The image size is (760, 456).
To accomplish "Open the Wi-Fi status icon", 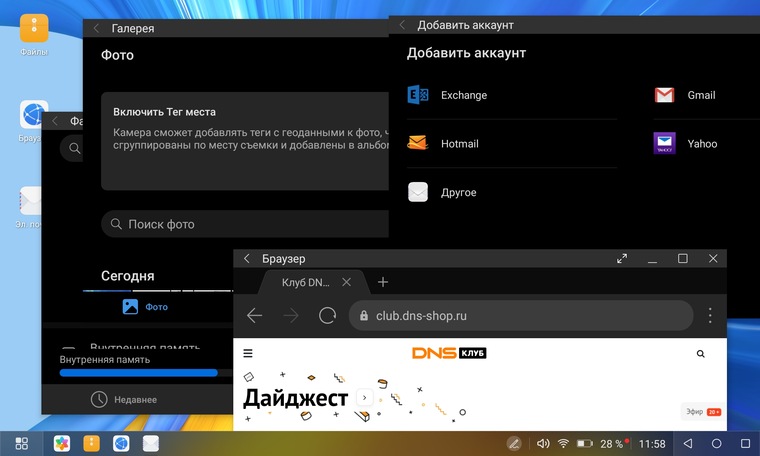I will click(x=563, y=443).
